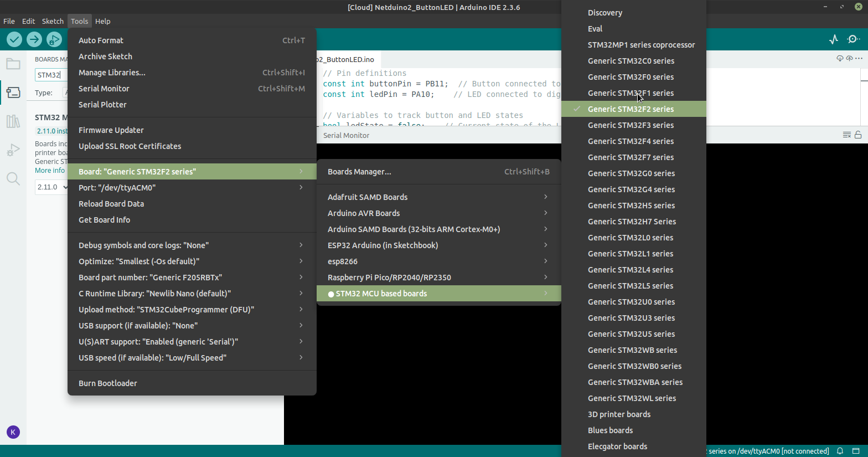The height and width of the screenshot is (457, 868).
Task: Open the Library Manager books sidebar icon
Action: (13, 121)
